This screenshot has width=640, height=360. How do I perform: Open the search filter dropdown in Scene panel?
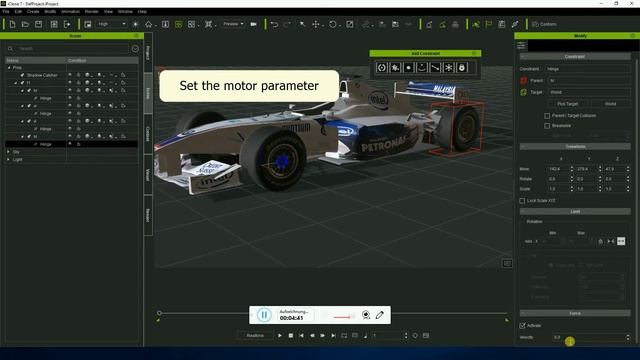pos(135,49)
